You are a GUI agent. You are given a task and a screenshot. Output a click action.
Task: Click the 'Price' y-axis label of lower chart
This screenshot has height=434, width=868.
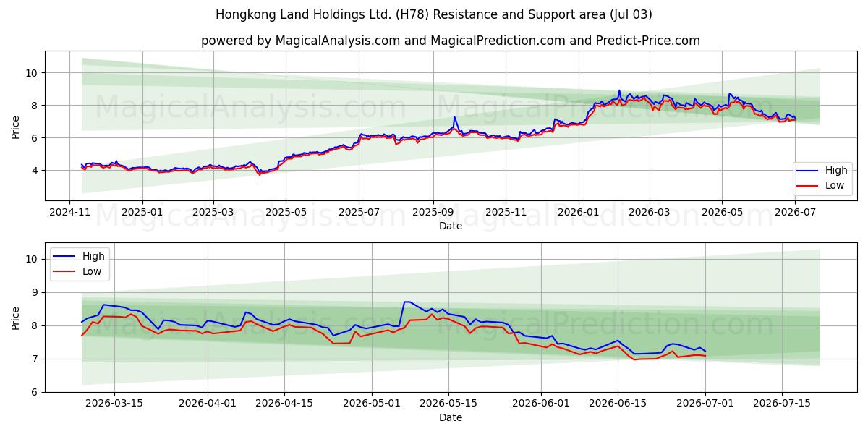[16, 318]
